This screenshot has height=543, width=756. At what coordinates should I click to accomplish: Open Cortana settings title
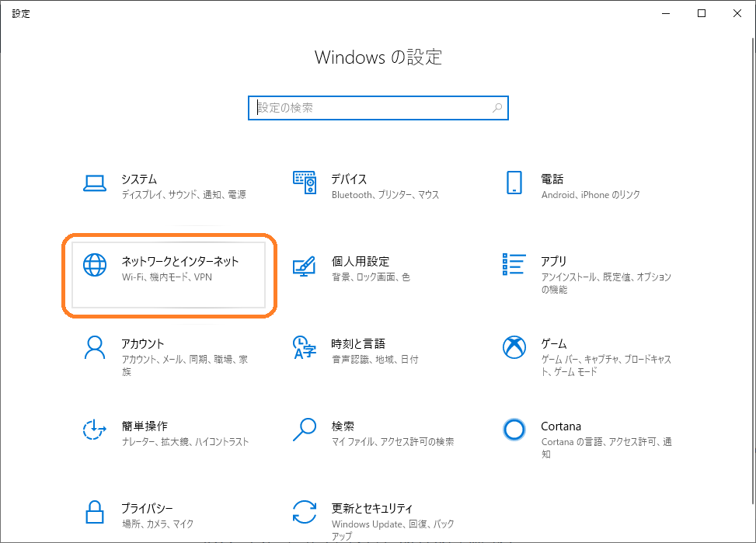tap(561, 426)
